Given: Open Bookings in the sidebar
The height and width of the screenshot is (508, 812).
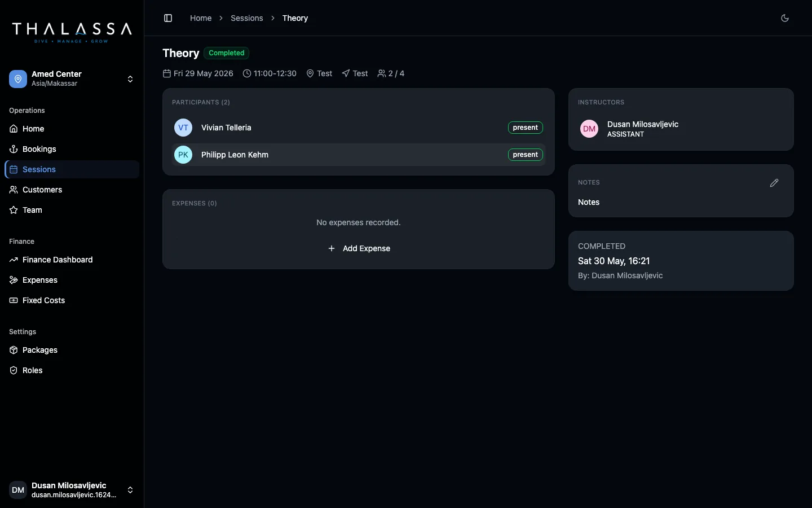Looking at the screenshot, I should click(72, 149).
